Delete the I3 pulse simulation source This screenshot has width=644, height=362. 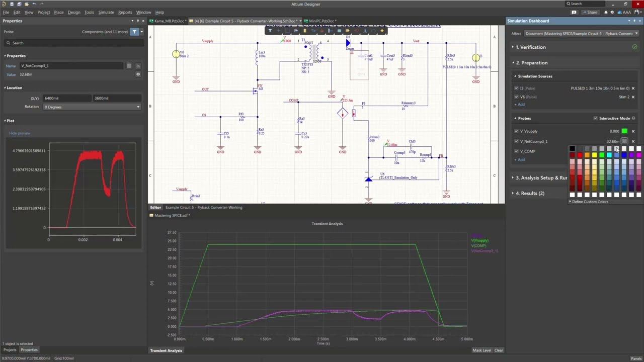pos(633,88)
